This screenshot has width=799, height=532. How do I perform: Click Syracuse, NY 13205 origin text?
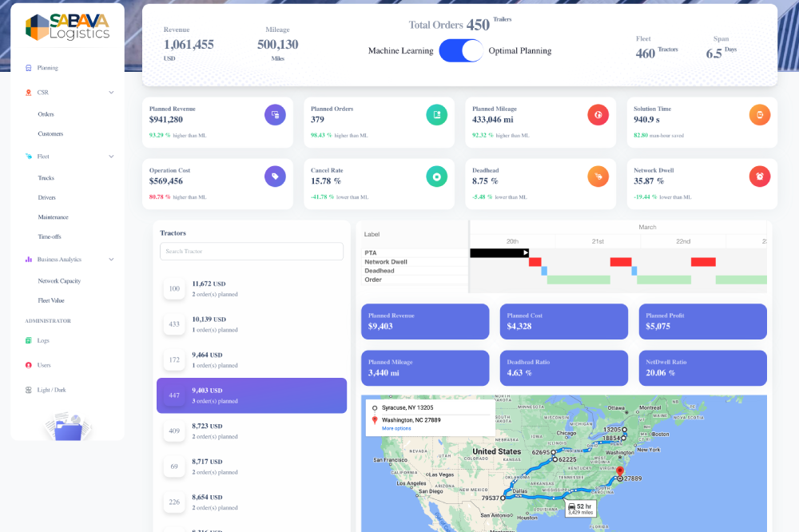click(x=407, y=407)
